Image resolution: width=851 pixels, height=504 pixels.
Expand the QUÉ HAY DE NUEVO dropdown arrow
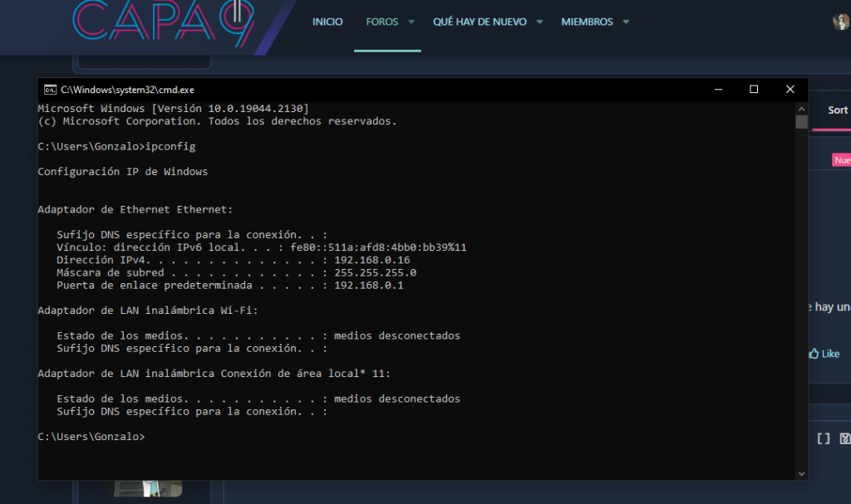pyautogui.click(x=539, y=22)
